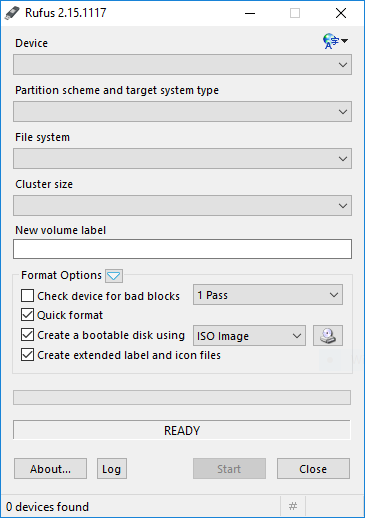This screenshot has width=365, height=518.
Task: Toggle advanced options arrow beside Format Options
Action: click(x=114, y=276)
